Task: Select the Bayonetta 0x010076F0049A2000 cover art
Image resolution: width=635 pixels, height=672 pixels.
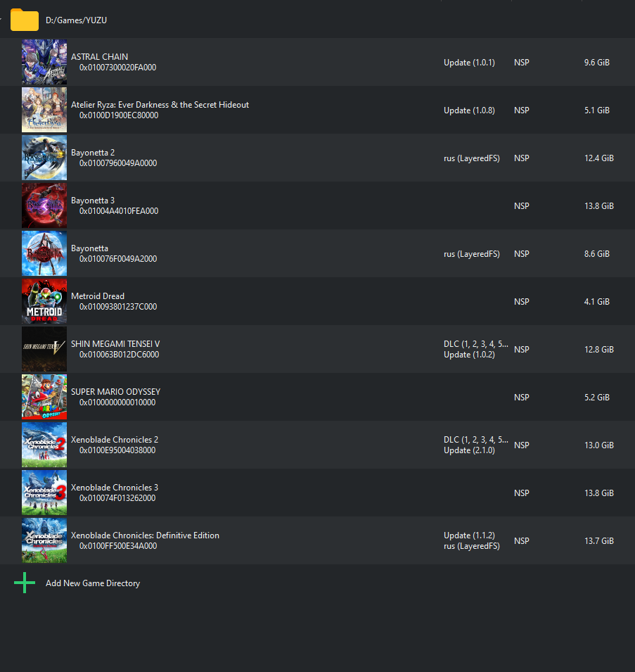Action: 44,253
